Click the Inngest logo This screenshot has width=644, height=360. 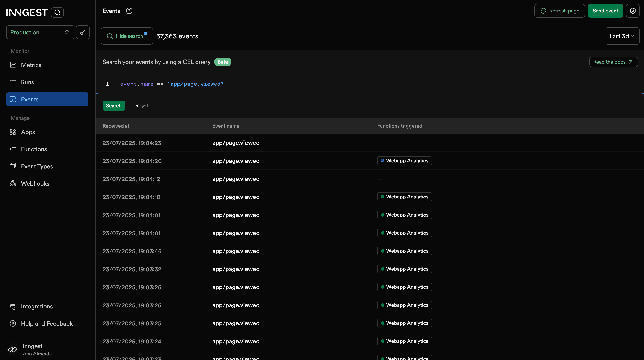pyautogui.click(x=27, y=12)
